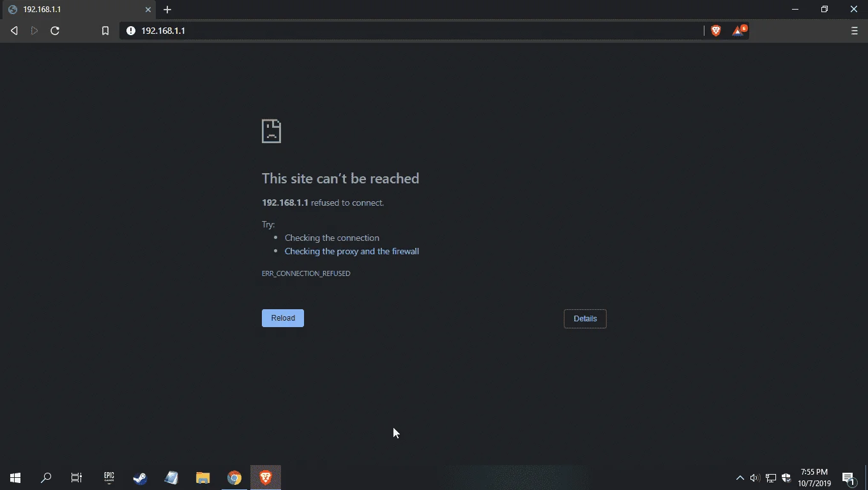
Task: Open the Windows Start menu
Action: [x=15, y=478]
